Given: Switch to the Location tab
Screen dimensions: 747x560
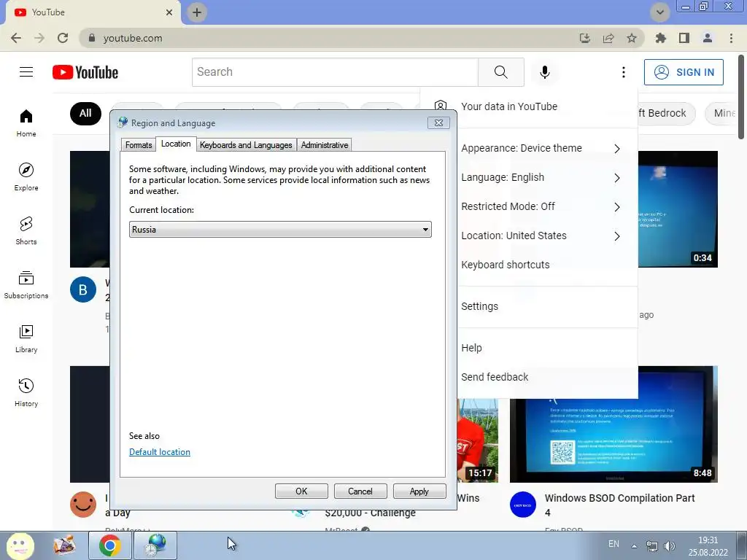Looking at the screenshot, I should [x=176, y=144].
